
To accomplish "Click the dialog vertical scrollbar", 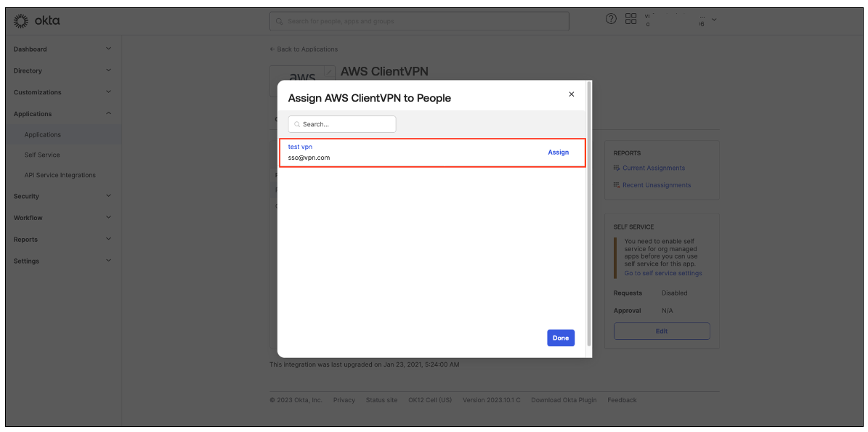I will click(x=588, y=213).
